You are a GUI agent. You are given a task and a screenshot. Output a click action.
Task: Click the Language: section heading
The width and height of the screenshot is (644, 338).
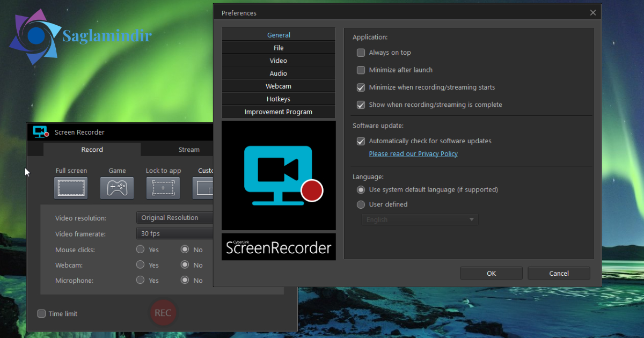pos(368,177)
